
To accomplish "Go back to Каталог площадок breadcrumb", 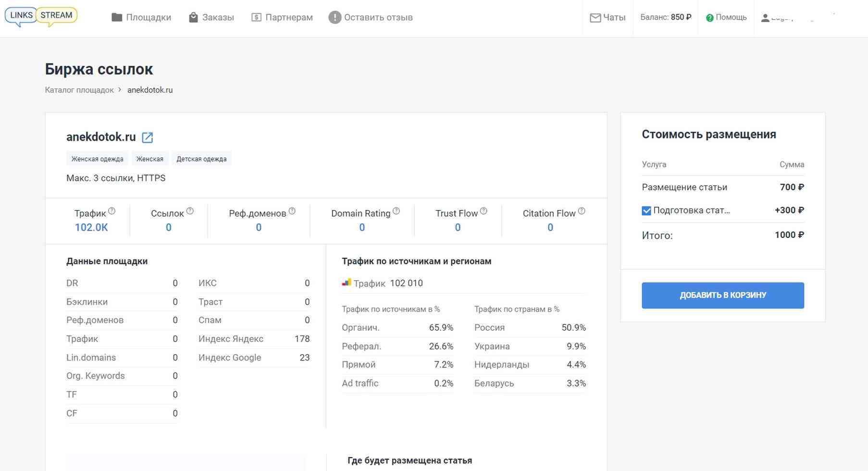I will 79,90.
